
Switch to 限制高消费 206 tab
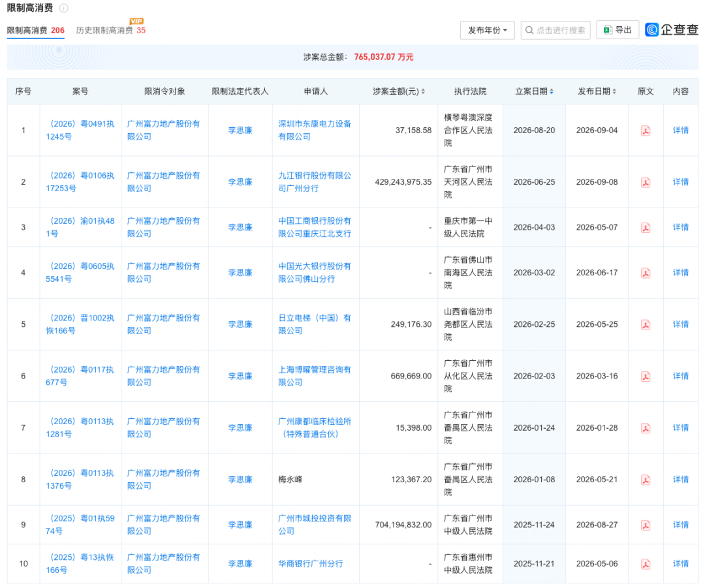(x=35, y=31)
